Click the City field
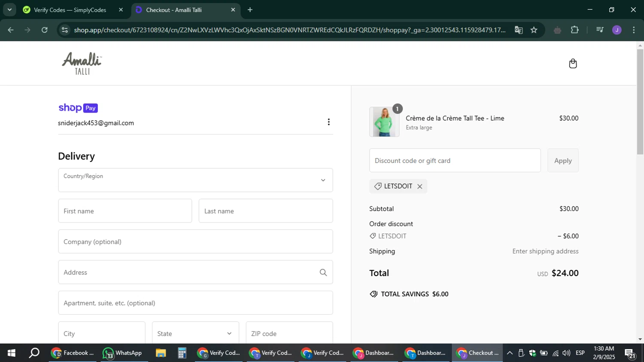Viewport: 644px width, 362px height. (102, 333)
